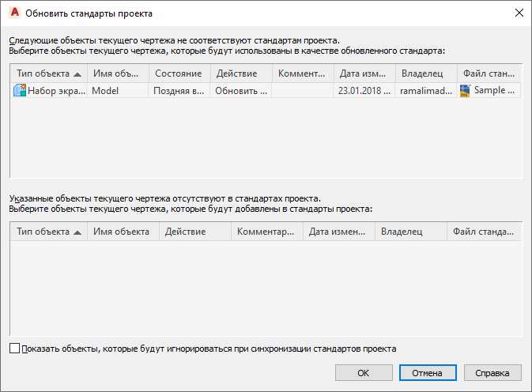This screenshot has width=532, height=392.
Task: Click the ramalimad owner cell
Action: [x=425, y=91]
